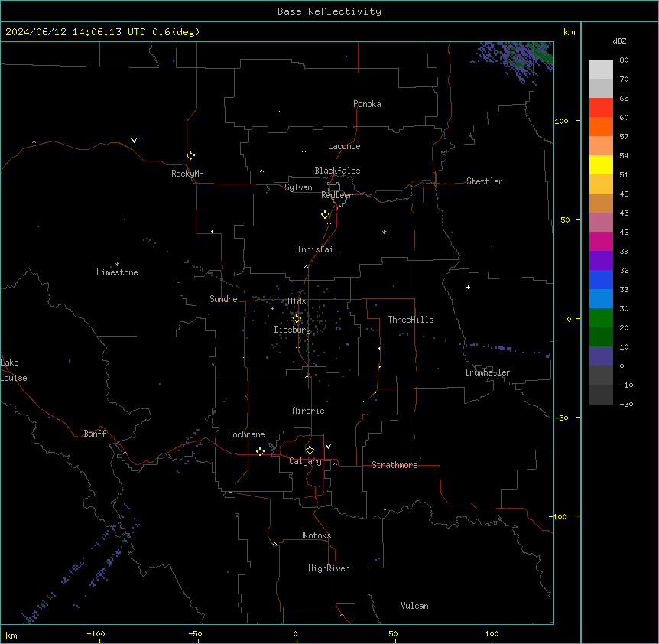Viewport: 659px width, 644px height.
Task: Click the yellow V marker east of Calgary
Action: click(x=328, y=447)
